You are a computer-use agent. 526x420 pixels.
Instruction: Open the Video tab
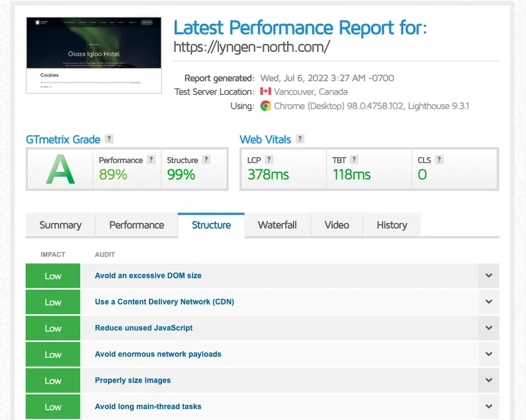(x=337, y=225)
